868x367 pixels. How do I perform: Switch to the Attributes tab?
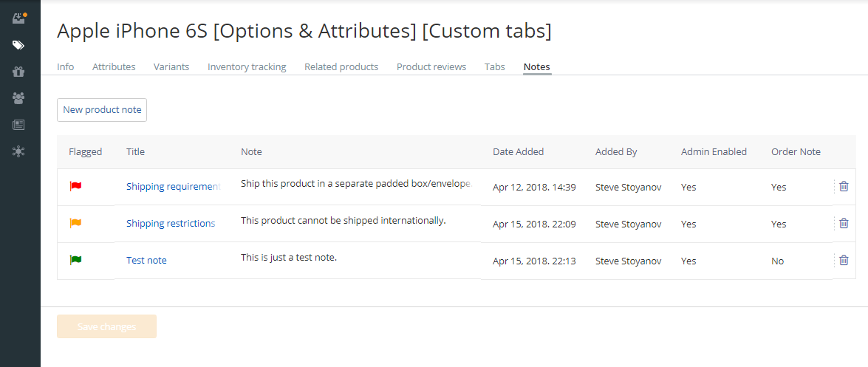114,66
